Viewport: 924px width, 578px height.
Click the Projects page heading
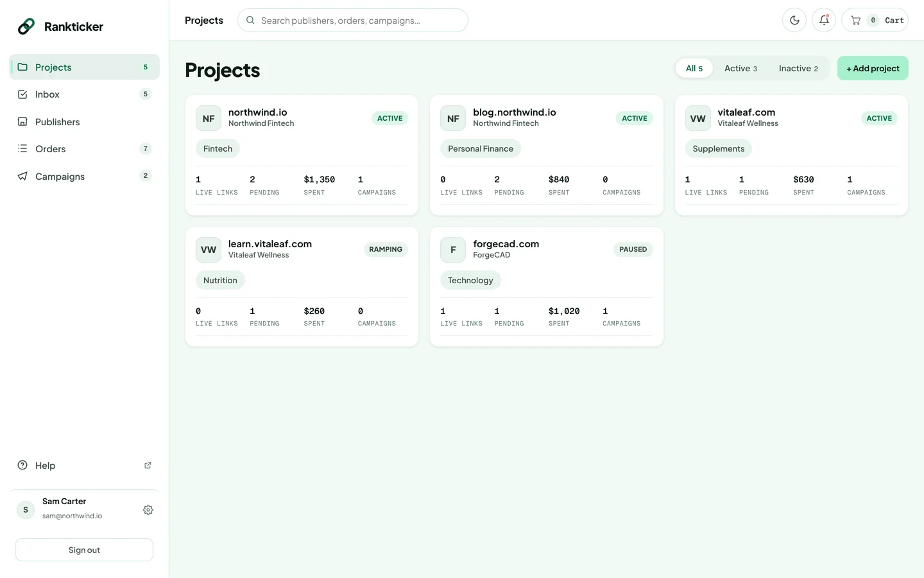click(x=223, y=70)
